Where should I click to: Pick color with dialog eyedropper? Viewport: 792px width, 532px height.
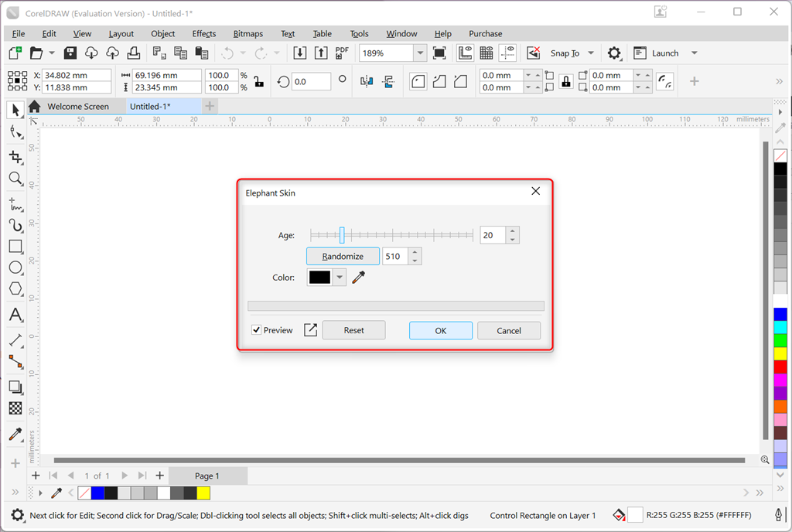click(x=359, y=277)
